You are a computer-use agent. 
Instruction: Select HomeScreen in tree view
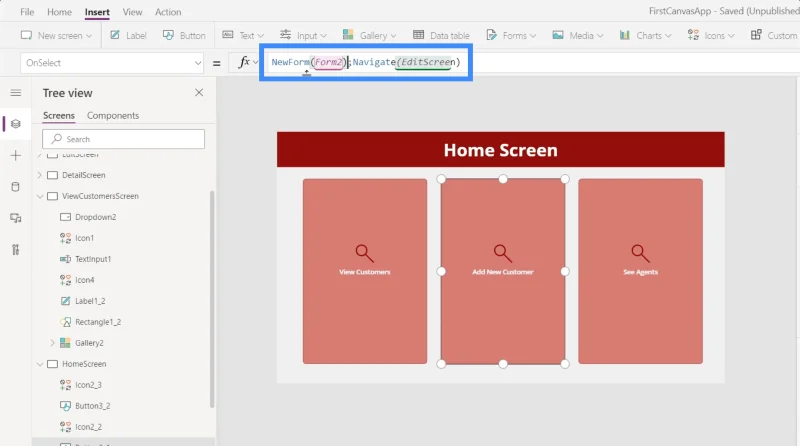tap(84, 364)
